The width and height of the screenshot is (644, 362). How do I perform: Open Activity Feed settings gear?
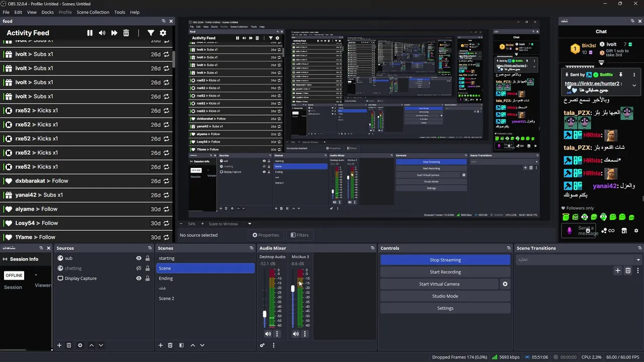coord(163,33)
